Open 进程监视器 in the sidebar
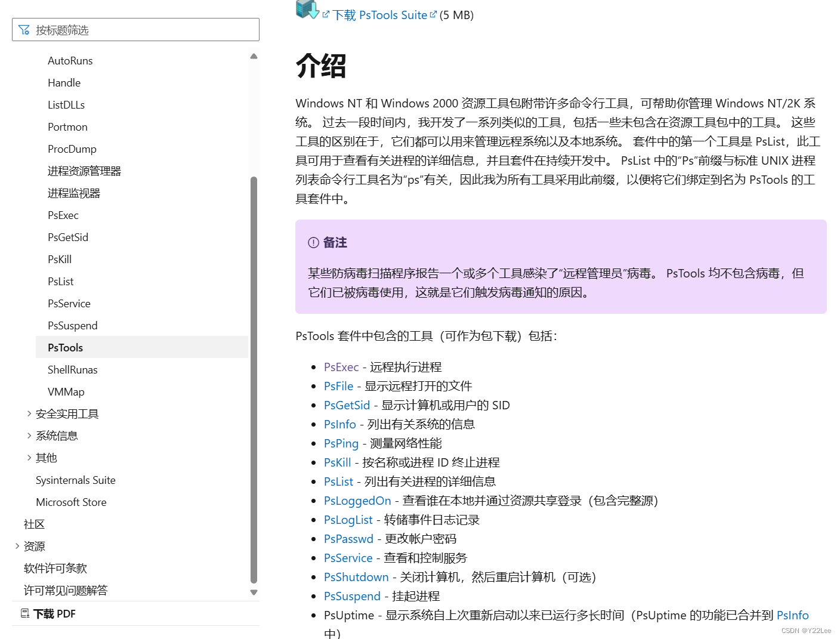 coord(74,193)
